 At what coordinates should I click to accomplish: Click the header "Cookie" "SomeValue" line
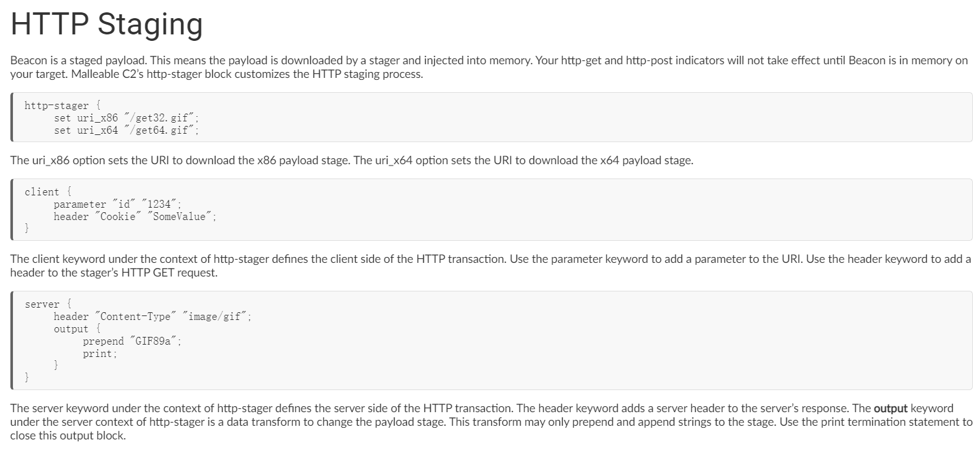[135, 217]
